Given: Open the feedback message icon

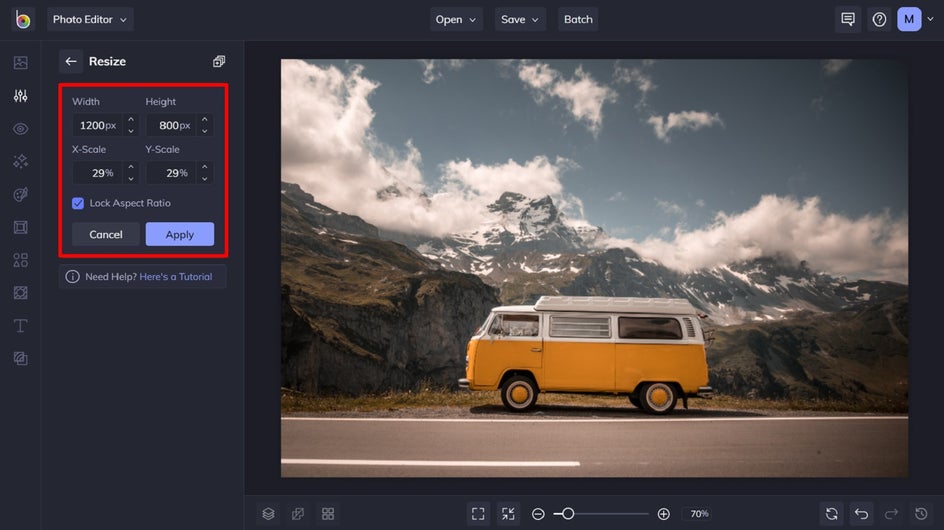Looking at the screenshot, I should pyautogui.click(x=848, y=19).
